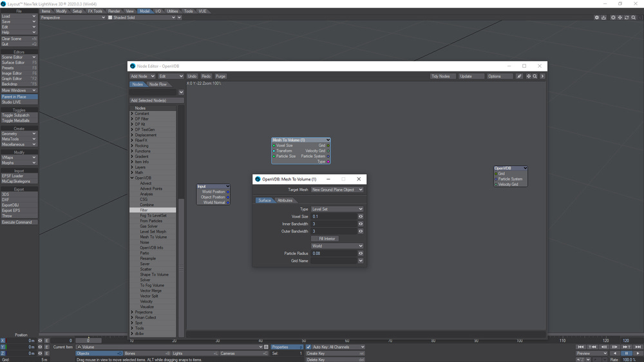The width and height of the screenshot is (644, 362).
Task: Open the Type Level Set dropdown
Action: pos(337,209)
